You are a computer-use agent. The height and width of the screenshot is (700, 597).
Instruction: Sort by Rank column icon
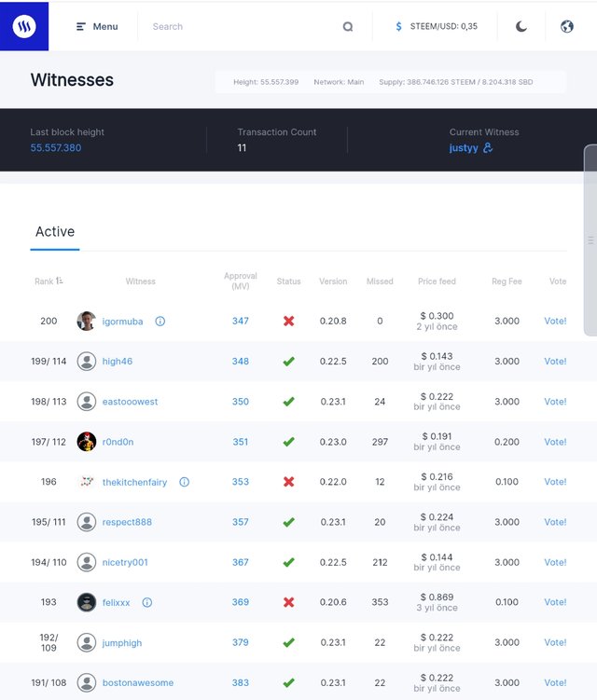point(60,281)
